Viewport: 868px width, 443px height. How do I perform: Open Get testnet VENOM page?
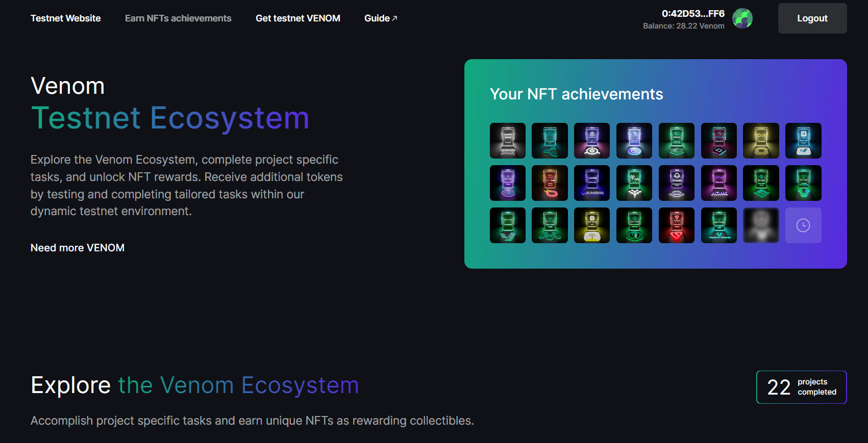point(298,18)
